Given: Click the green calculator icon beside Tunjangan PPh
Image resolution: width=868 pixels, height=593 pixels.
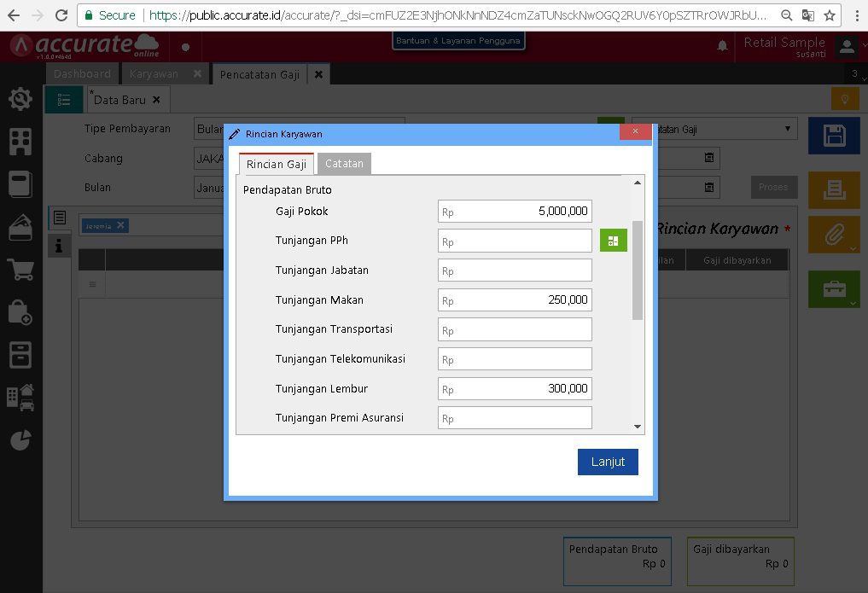Looking at the screenshot, I should tap(613, 241).
